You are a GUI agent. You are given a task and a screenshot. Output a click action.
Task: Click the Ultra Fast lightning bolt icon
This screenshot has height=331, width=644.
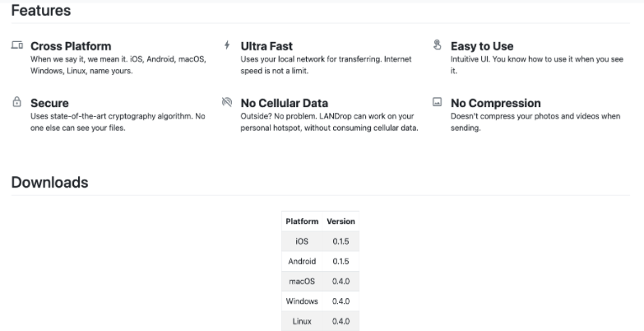pyautogui.click(x=227, y=45)
